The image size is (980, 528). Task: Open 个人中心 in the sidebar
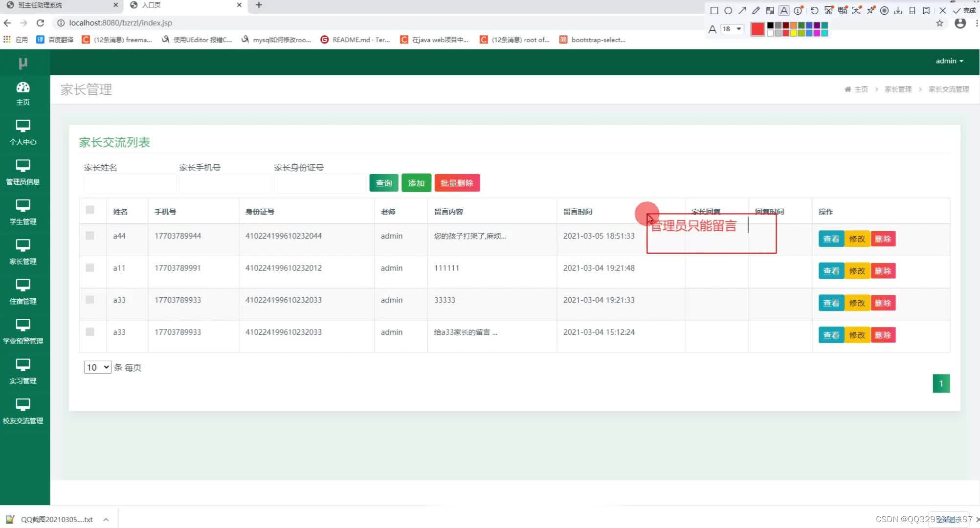coord(23,133)
